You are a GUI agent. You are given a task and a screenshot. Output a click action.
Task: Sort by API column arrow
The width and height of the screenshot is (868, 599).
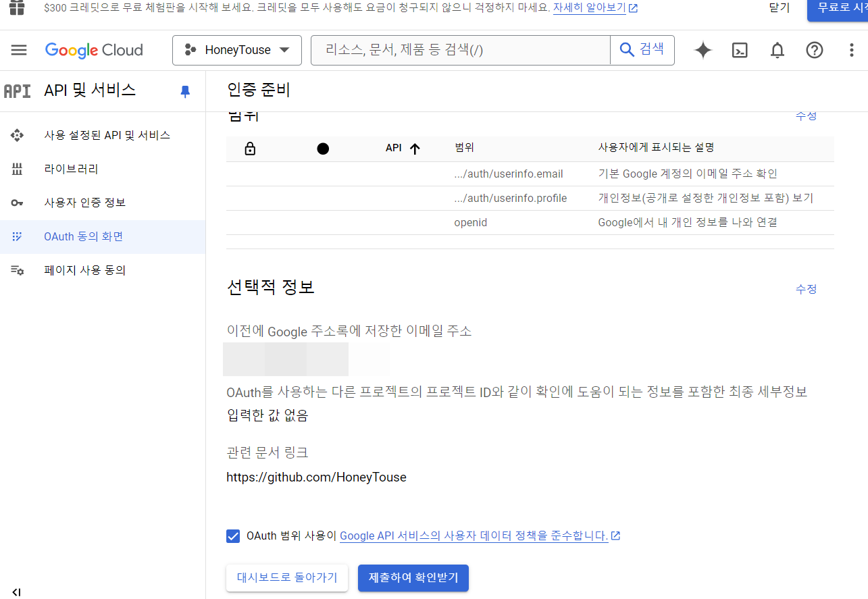pos(415,149)
